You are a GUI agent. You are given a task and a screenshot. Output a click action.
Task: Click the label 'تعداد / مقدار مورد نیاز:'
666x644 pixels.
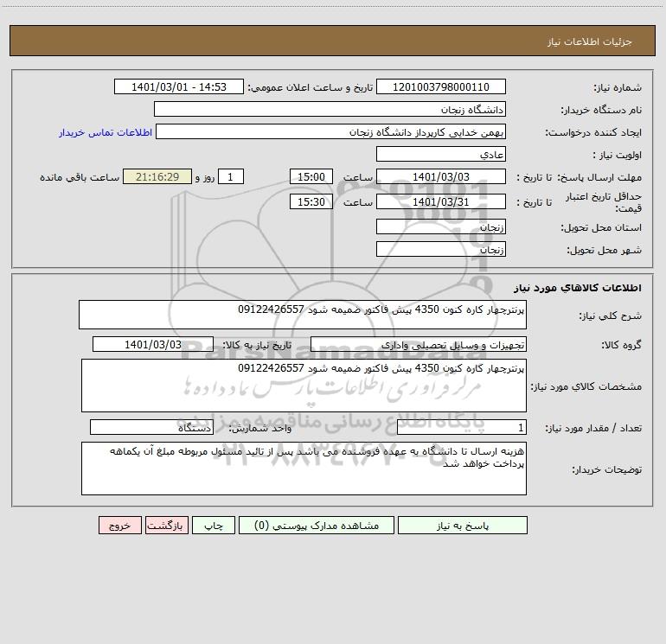pyautogui.click(x=593, y=428)
